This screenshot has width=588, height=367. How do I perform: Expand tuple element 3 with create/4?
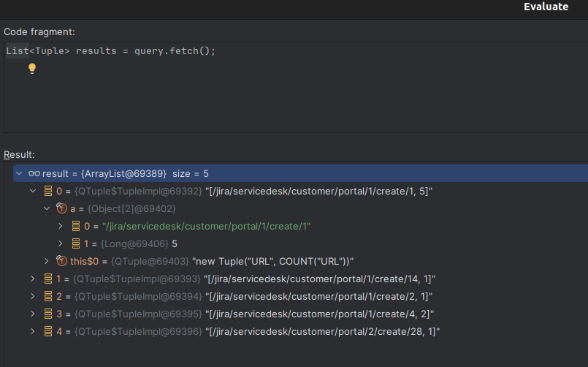(x=33, y=314)
